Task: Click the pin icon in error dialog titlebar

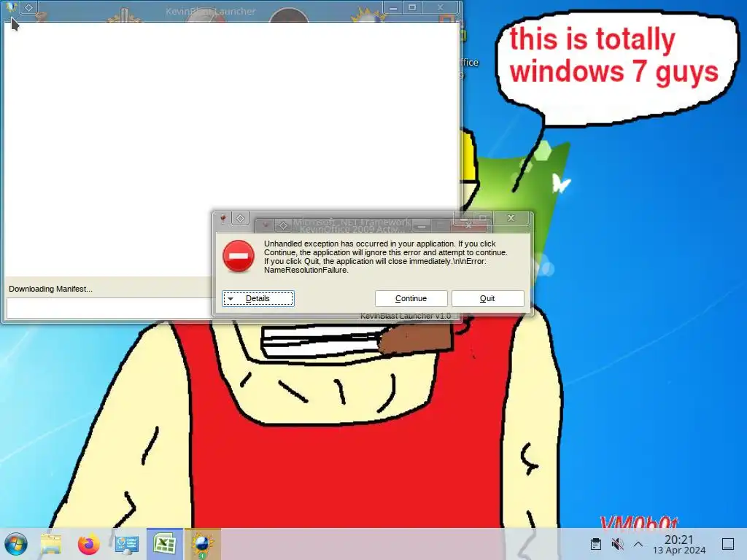Action: 222,219
